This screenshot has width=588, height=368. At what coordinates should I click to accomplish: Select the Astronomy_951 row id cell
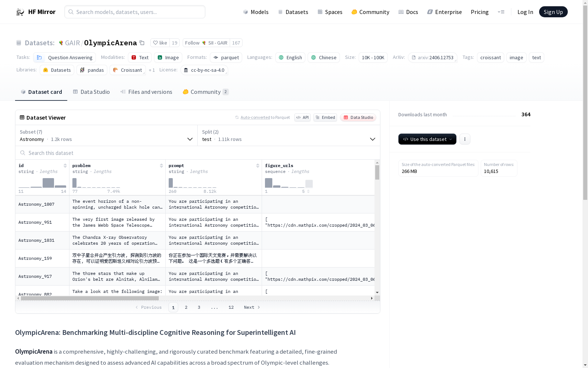pos(42,222)
